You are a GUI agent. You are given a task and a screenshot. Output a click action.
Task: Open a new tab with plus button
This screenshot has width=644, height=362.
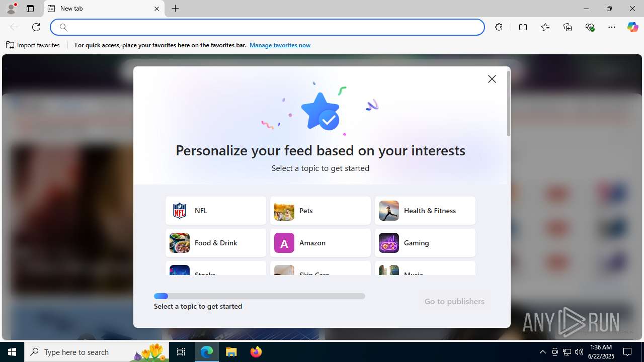coord(175,9)
